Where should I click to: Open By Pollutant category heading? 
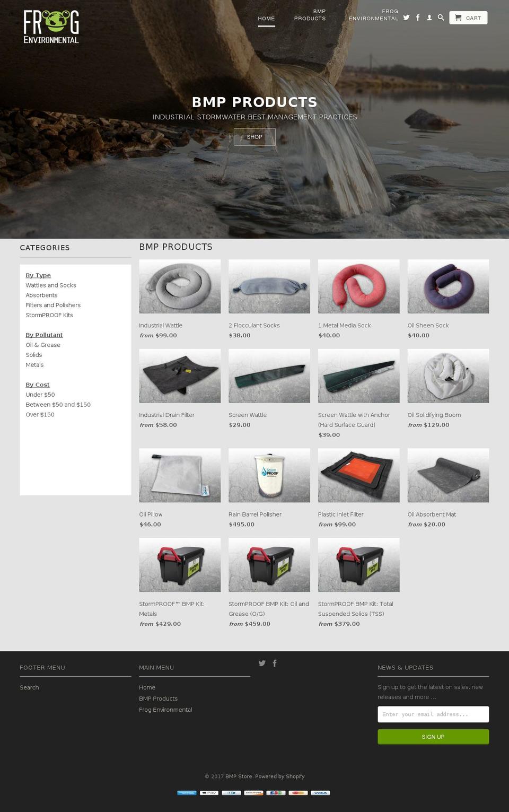pos(44,335)
